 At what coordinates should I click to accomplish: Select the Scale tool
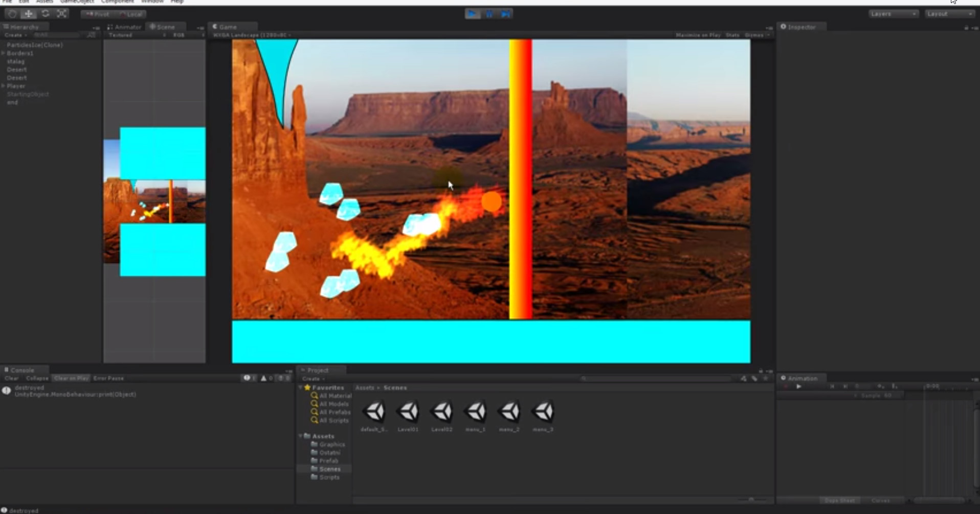coord(62,14)
